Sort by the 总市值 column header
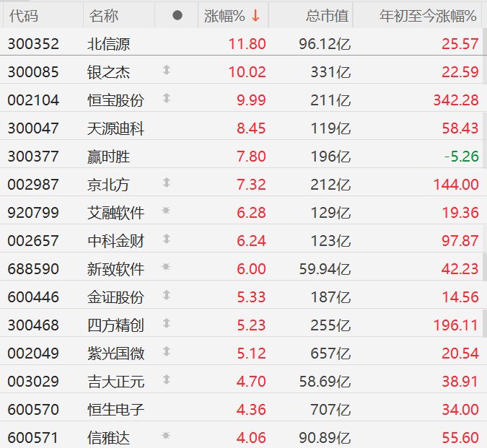Viewport: 487px width, 448px height. click(327, 16)
